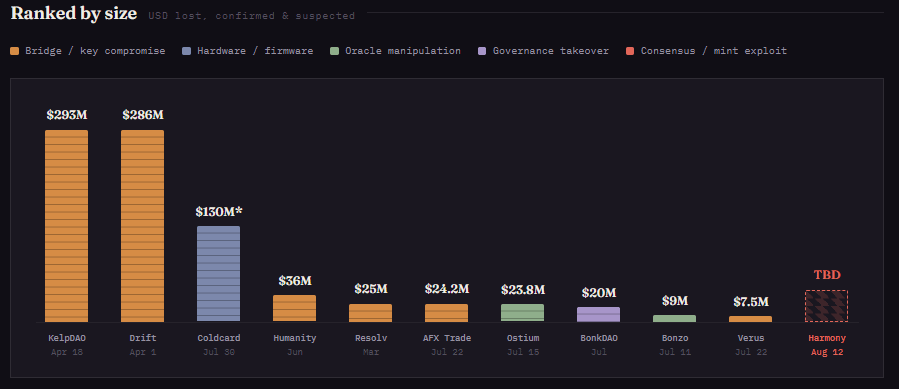Click the 'Jun' date under Humanity
The image size is (899, 389).
[x=295, y=352]
